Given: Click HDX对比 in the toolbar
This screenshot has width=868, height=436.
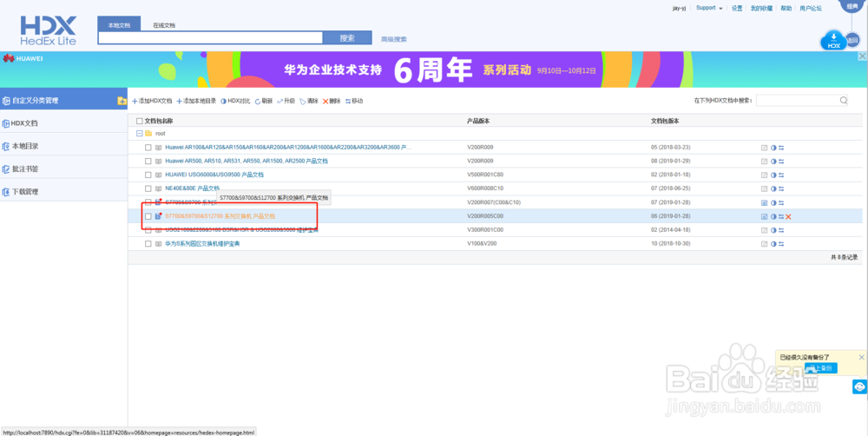Looking at the screenshot, I should (235, 102).
